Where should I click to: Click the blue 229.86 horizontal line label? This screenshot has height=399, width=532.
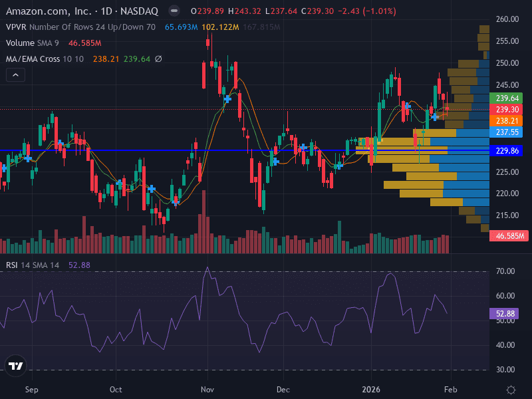pos(507,151)
